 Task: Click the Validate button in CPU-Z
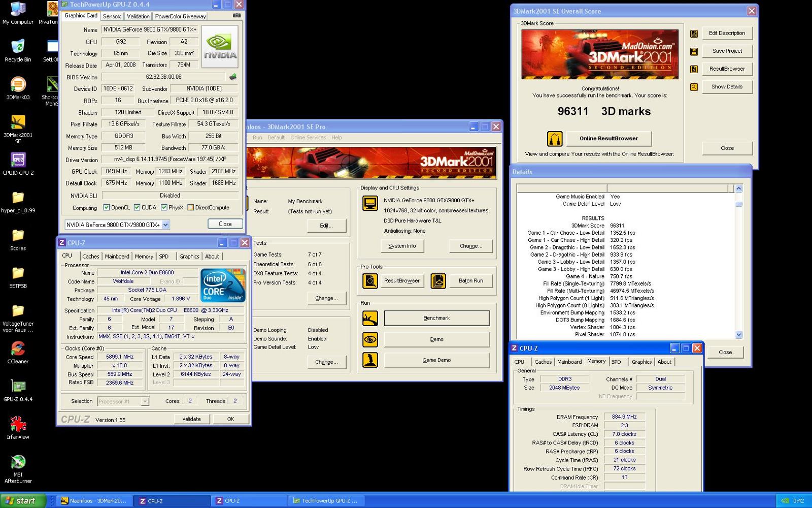191,419
